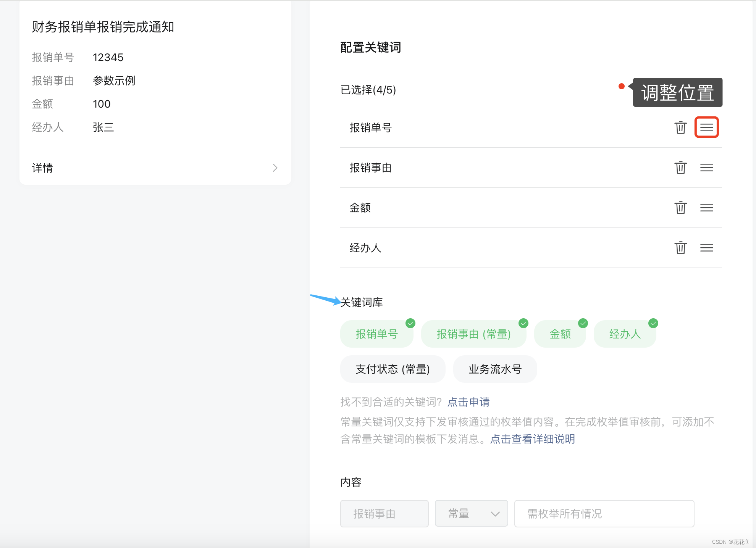Deselect the 报销单号 keyword tag
The width and height of the screenshot is (756, 548).
376,334
